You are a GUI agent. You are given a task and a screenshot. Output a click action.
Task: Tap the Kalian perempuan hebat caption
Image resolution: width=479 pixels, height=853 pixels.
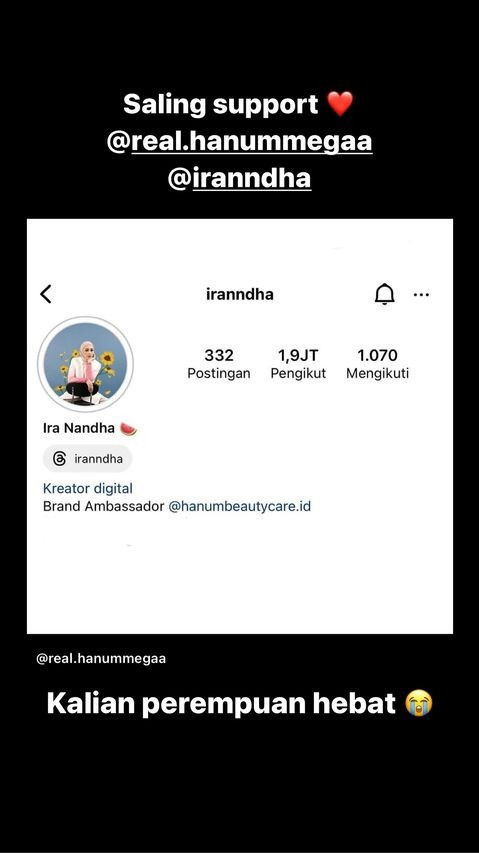[221, 704]
